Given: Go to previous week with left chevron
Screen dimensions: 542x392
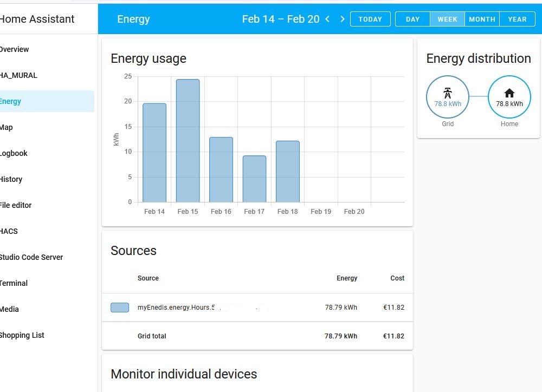Looking at the screenshot, I should click(327, 19).
